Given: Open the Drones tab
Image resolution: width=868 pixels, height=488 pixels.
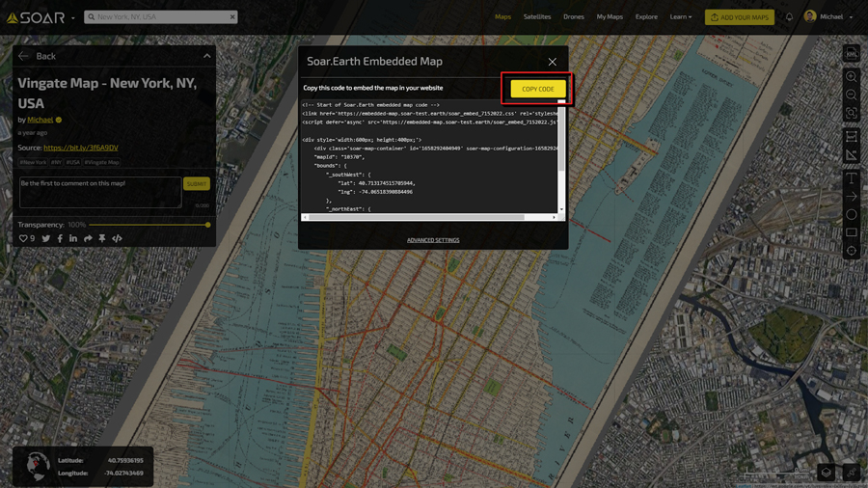Looking at the screenshot, I should click(574, 16).
